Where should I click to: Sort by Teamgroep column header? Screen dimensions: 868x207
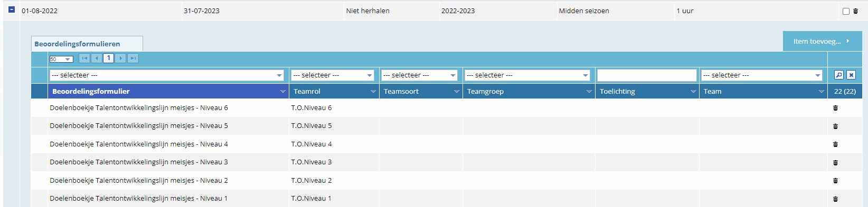pos(485,91)
